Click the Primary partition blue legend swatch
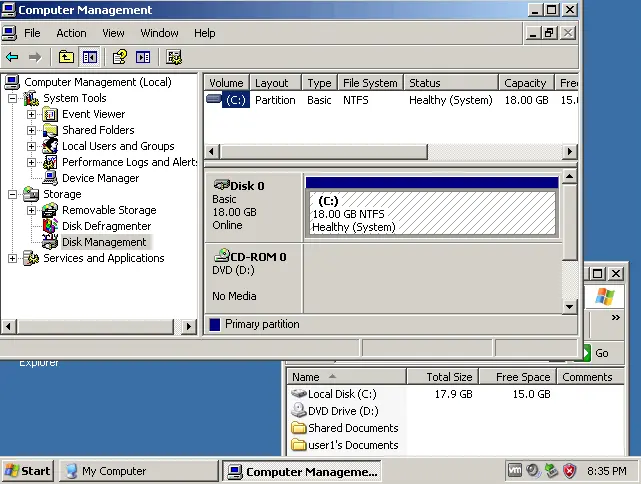This screenshot has height=484, width=641. click(x=215, y=324)
